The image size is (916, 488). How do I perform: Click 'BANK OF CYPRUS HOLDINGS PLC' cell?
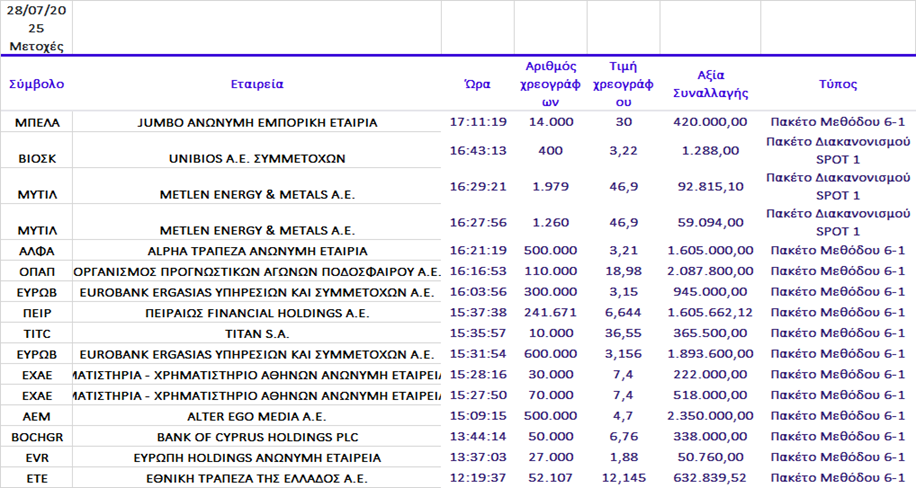[x=257, y=437]
